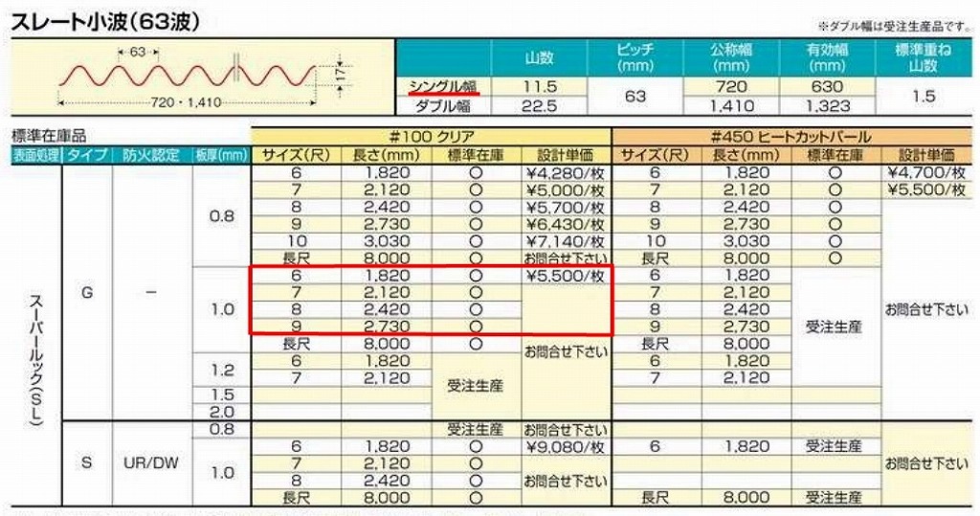This screenshot has height=516, width=980.
Task: Select the 公称幅 column header
Action: 732,58
